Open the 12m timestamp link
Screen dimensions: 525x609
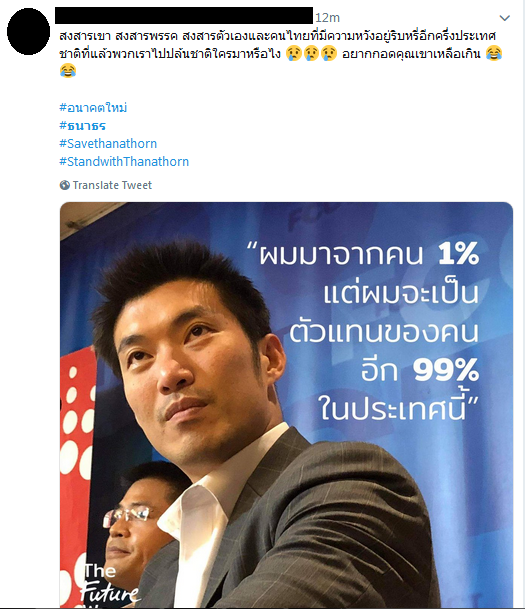(x=327, y=18)
